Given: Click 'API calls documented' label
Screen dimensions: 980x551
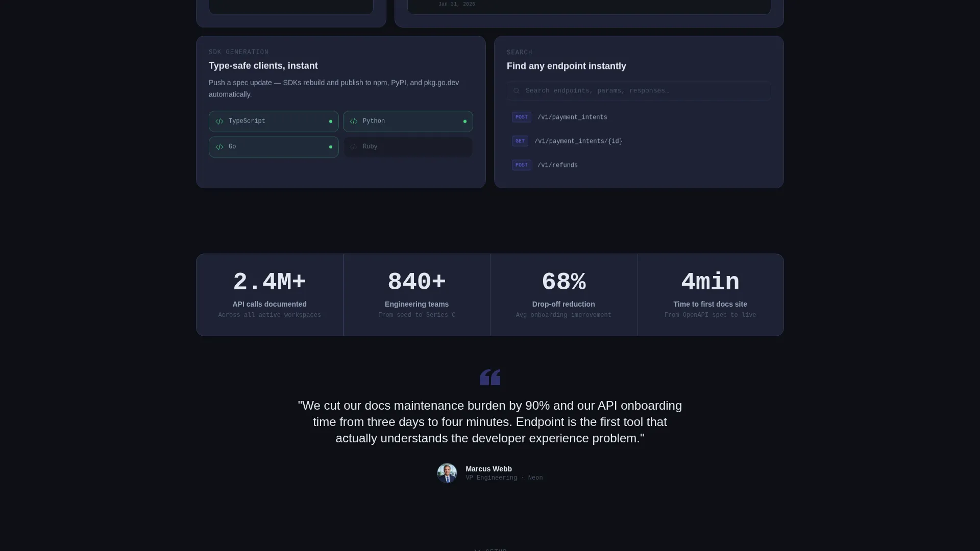Looking at the screenshot, I should 269,304.
